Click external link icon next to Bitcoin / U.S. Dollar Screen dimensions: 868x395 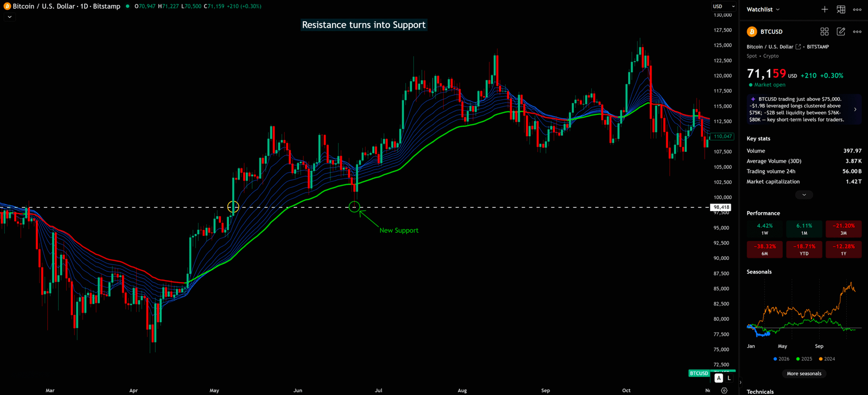[x=798, y=47]
